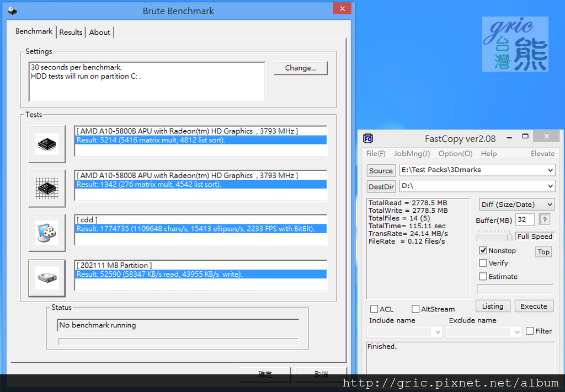565x392 pixels.
Task: Click the Top button
Action: point(543,252)
